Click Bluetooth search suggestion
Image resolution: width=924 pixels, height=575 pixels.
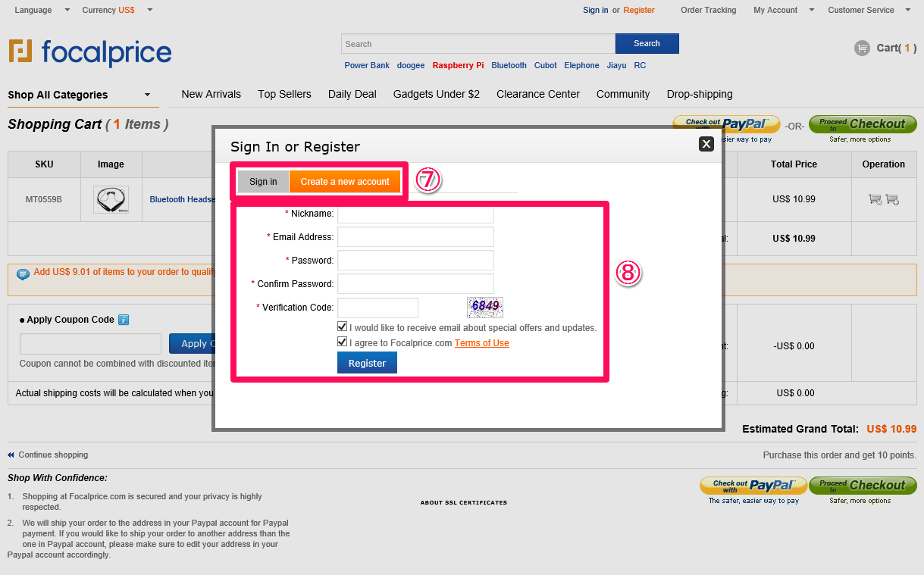(x=509, y=65)
